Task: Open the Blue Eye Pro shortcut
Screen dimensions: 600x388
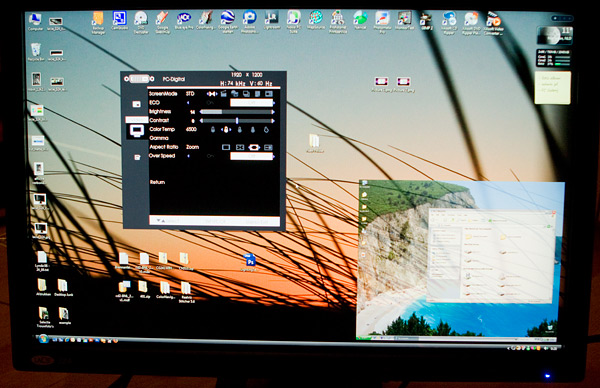Action: click(x=184, y=21)
